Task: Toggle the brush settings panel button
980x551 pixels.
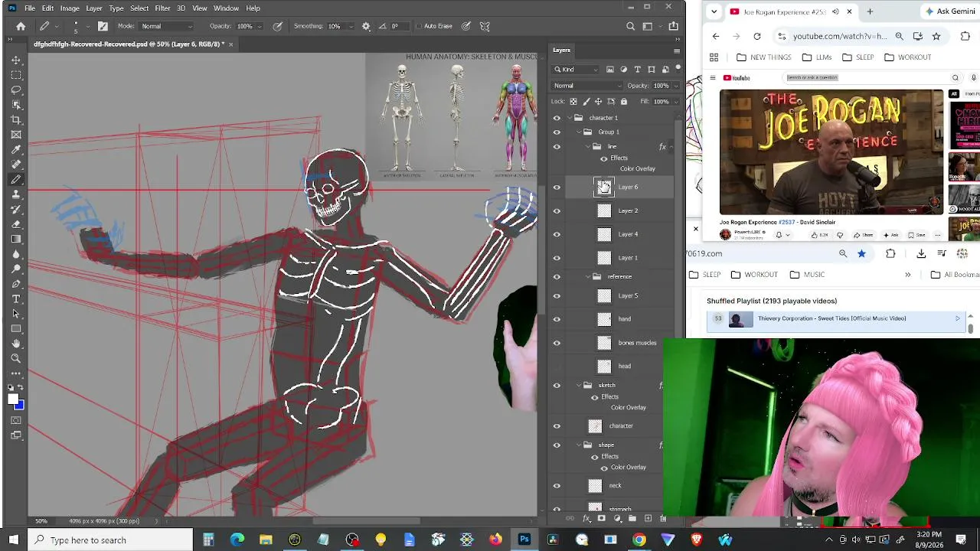Action: pos(103,26)
